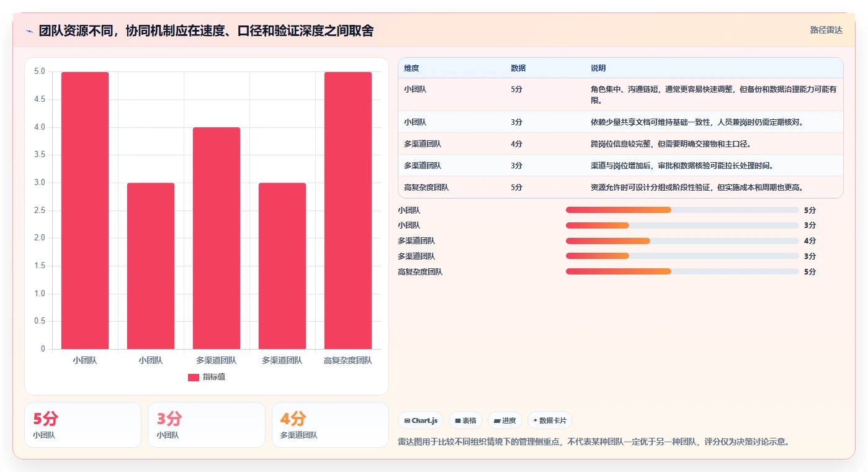Click the footer note starting 雷达图用于比较

pyautogui.click(x=593, y=442)
